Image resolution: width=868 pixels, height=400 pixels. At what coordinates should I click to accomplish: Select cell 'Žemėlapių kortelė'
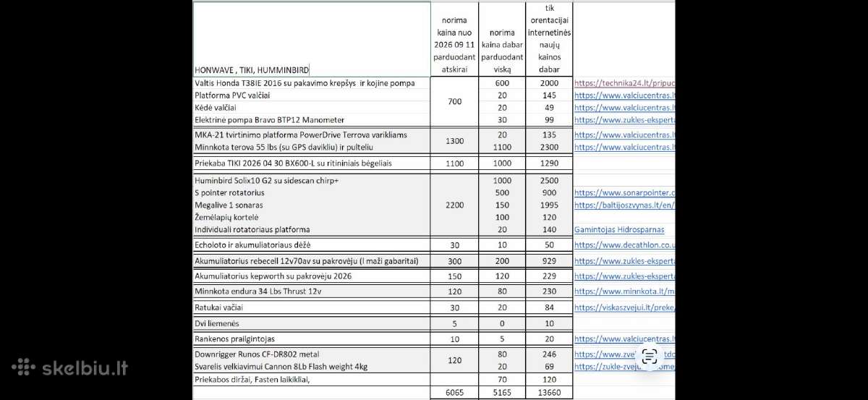pyautogui.click(x=312, y=218)
